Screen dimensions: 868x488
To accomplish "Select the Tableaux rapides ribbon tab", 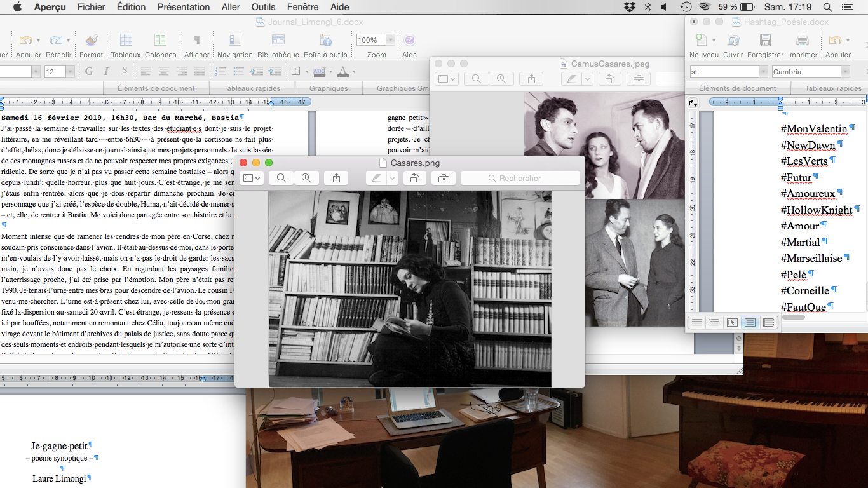I will 252,88.
